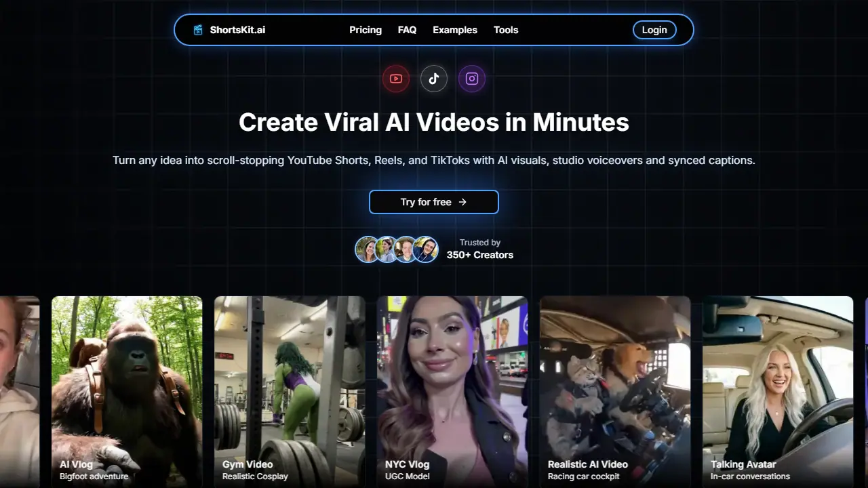
Task: Click the YouTube icon above the headline
Action: (396, 79)
